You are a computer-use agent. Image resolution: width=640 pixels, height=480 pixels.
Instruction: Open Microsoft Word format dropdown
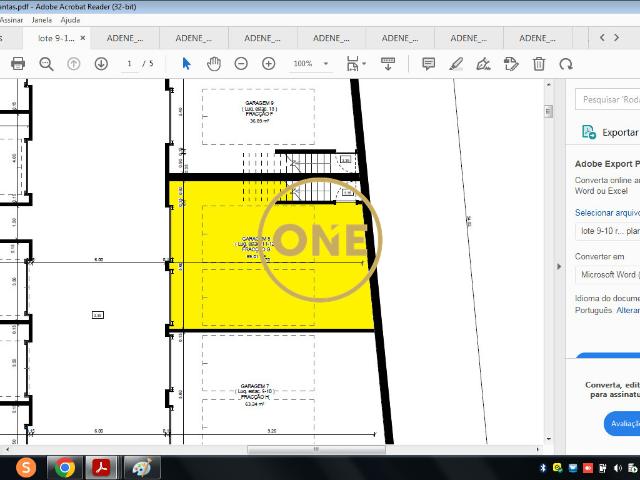coord(608,274)
